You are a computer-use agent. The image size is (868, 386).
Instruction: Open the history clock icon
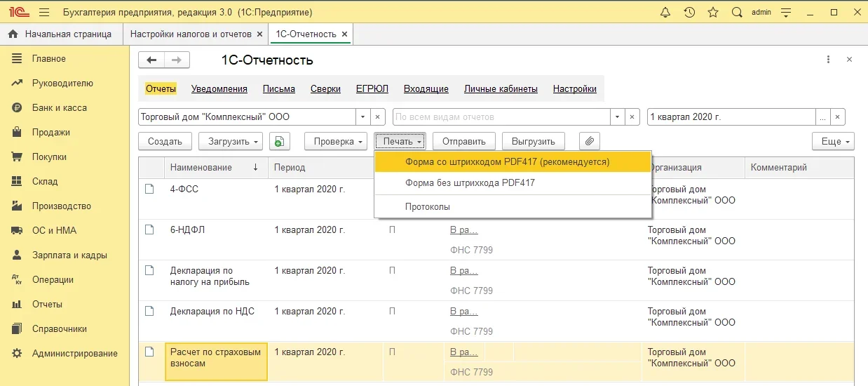[689, 12]
